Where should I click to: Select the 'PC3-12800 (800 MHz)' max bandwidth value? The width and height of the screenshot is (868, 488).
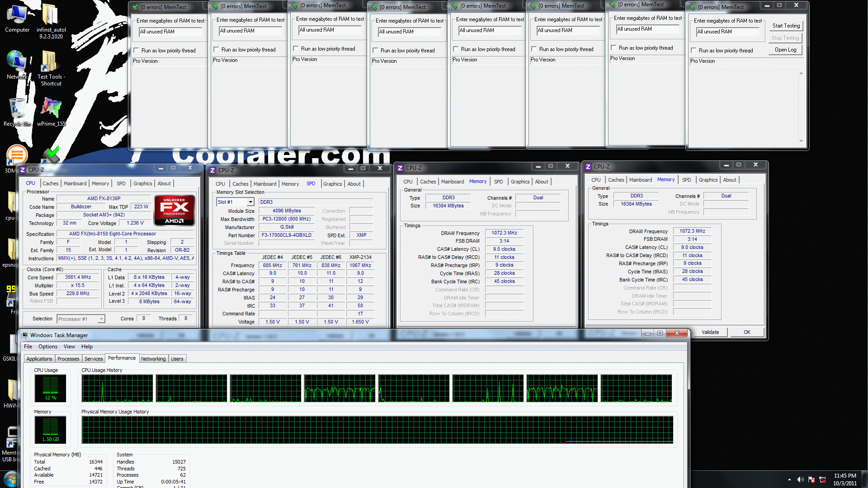(286, 219)
